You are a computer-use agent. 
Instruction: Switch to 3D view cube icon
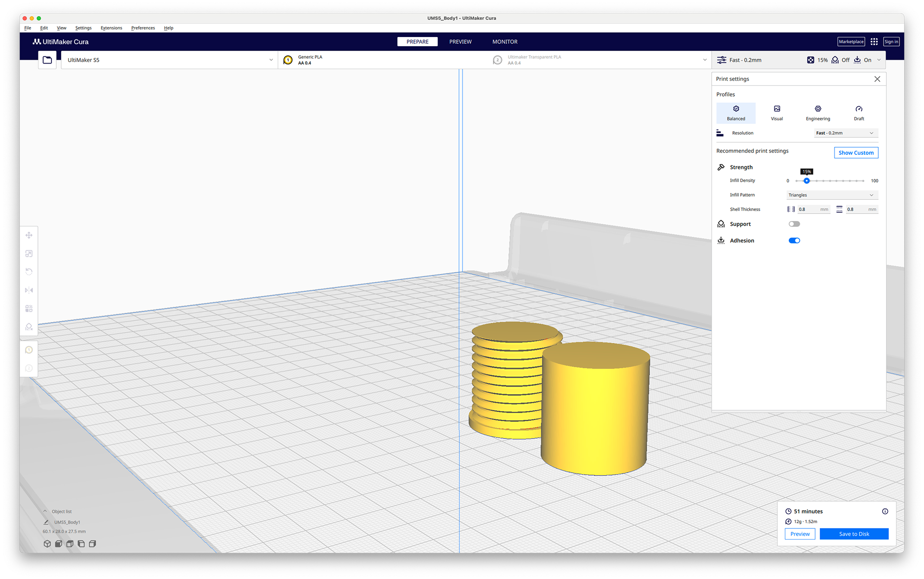[x=47, y=543]
